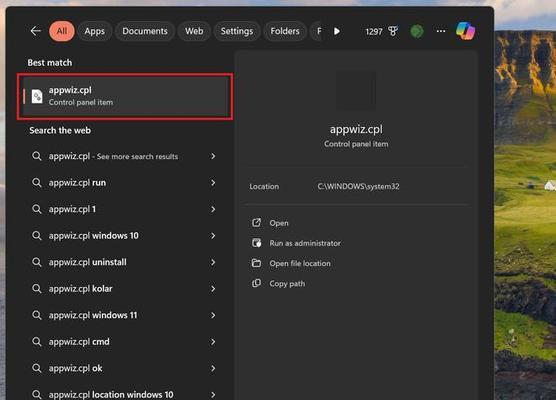Switch to the Web filter tab

pyautogui.click(x=194, y=31)
